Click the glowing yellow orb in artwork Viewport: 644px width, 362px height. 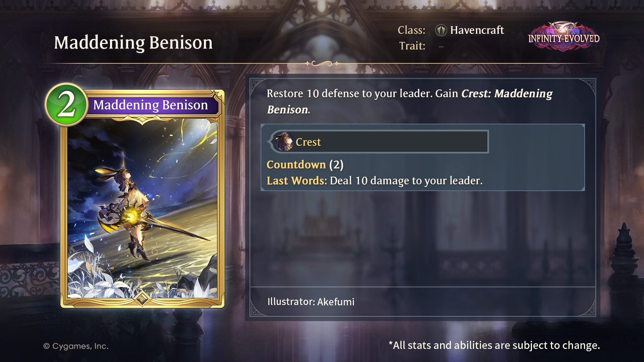coord(132,216)
